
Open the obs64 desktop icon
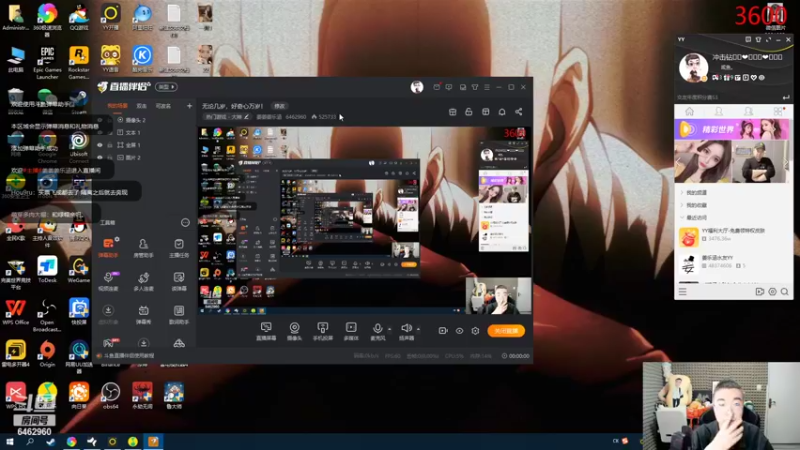(x=110, y=396)
